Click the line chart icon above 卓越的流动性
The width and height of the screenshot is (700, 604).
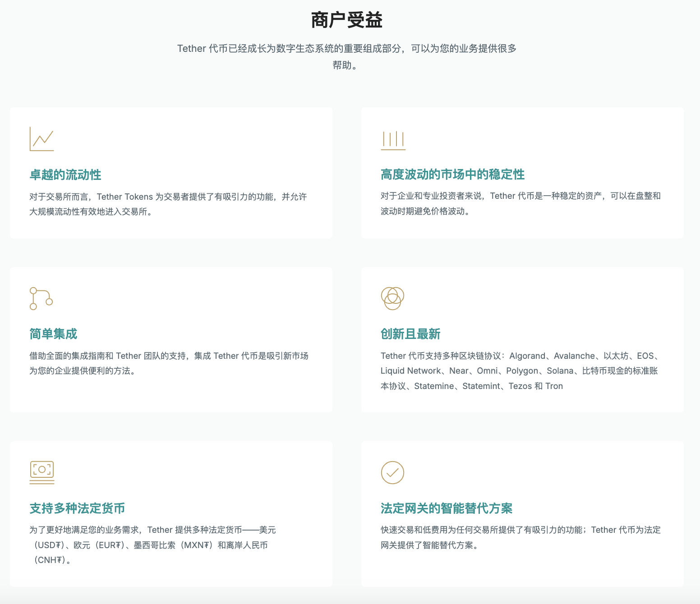coord(41,139)
